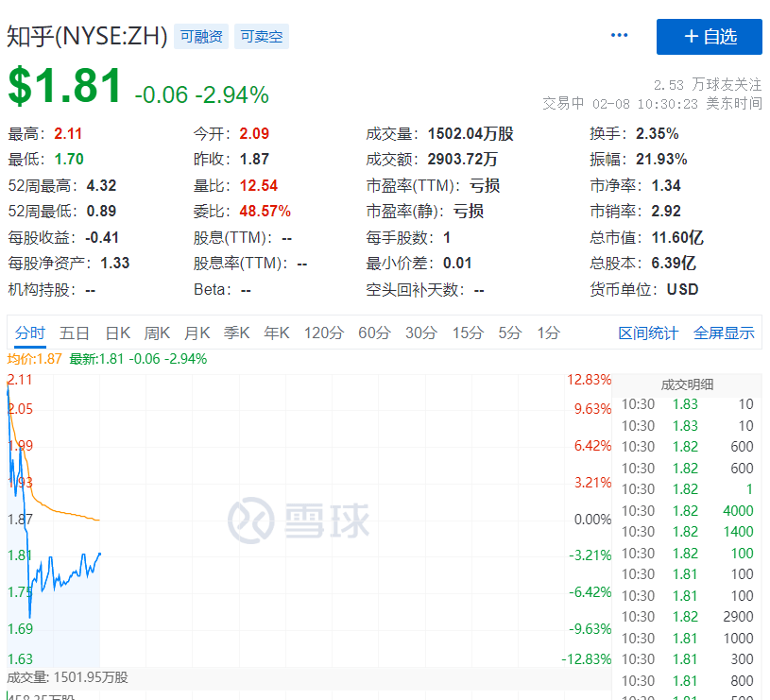Click the 振幅 value 21.93%
Viewport: 770px width, 700px height.
[661, 159]
